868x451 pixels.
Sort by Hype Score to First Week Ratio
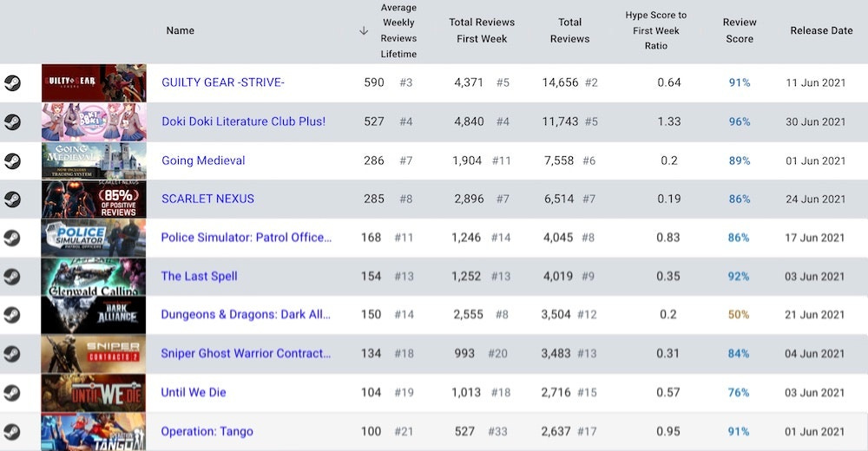click(x=656, y=30)
